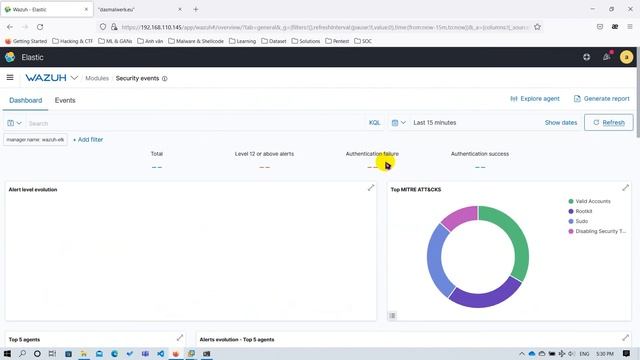Reload the page with browser refresh icon
640x360 pixels.
tap(40, 27)
